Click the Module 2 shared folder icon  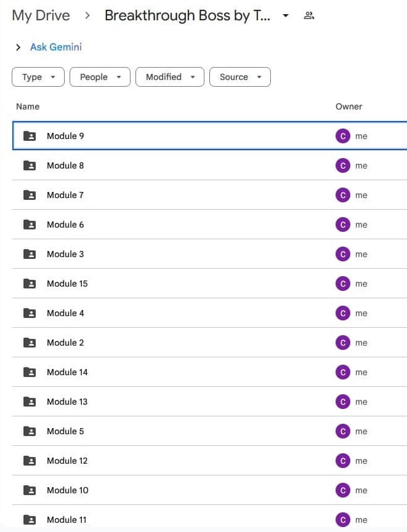pyautogui.click(x=30, y=343)
